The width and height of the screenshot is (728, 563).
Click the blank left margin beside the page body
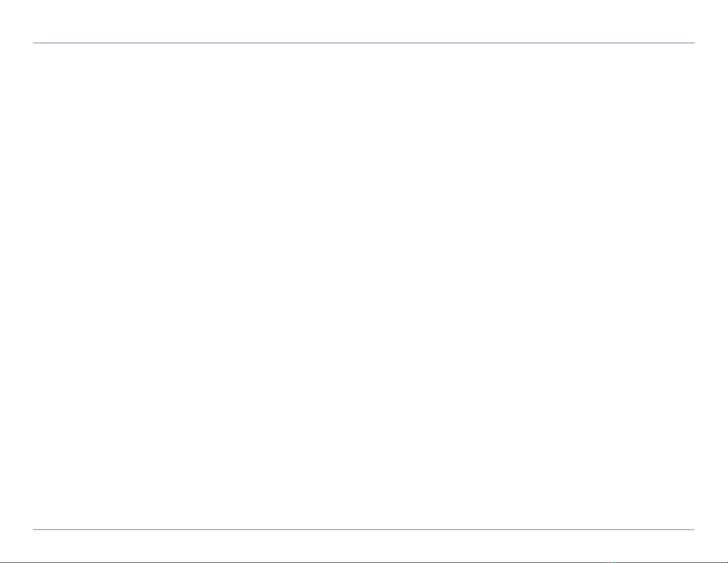(17, 286)
